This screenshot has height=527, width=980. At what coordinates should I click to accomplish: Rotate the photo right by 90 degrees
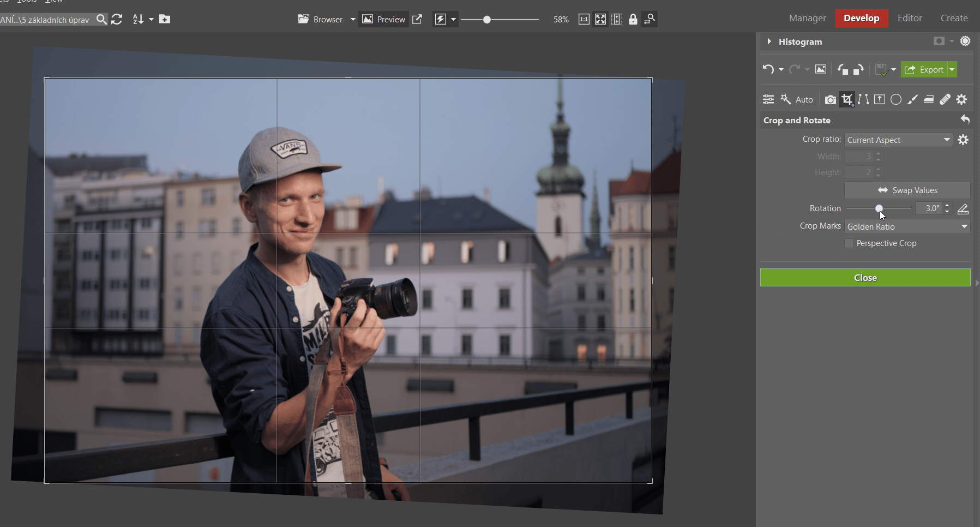click(x=858, y=69)
